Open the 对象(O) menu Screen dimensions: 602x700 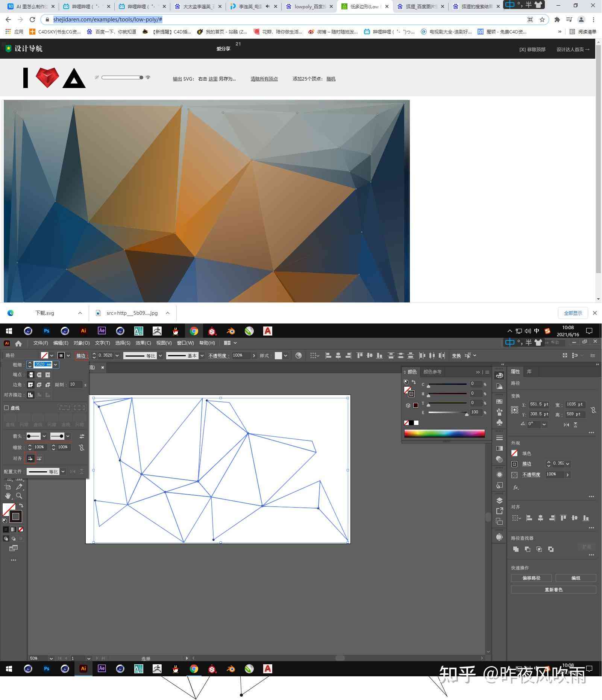point(82,343)
